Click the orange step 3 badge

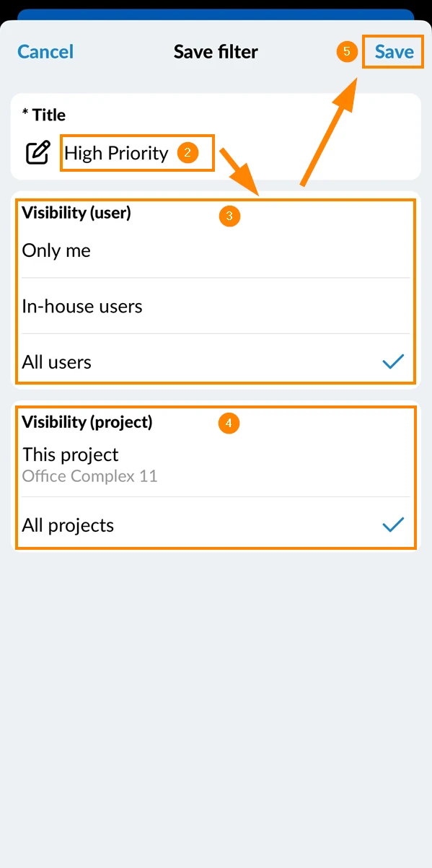pyautogui.click(x=229, y=216)
